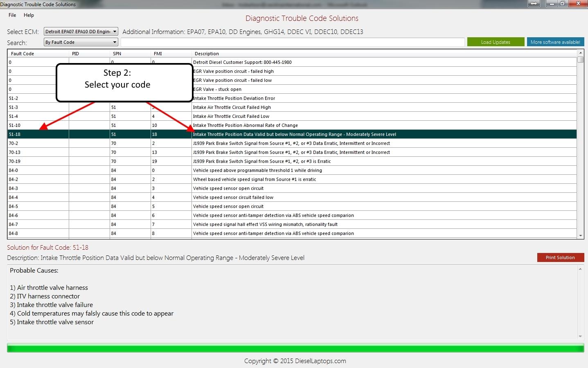Click J1939 Park Brake Switch is Erratic description
588x368 pixels.
click(262, 161)
